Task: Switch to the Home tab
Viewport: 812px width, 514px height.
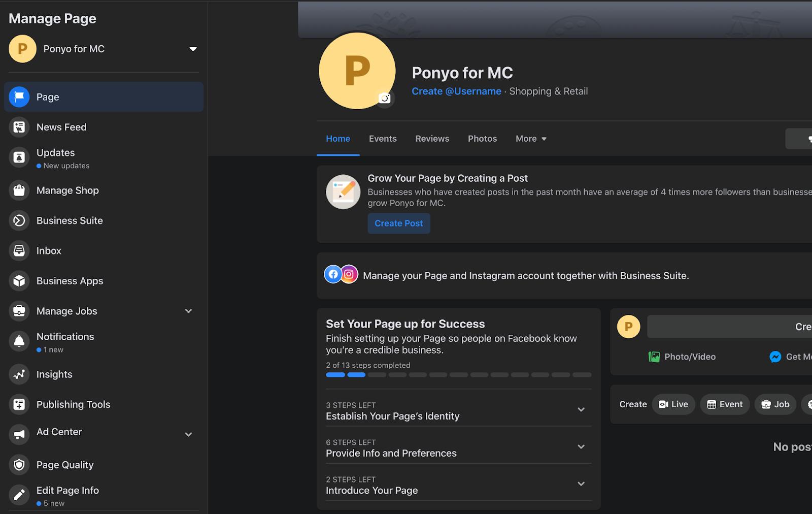Action: coord(338,139)
